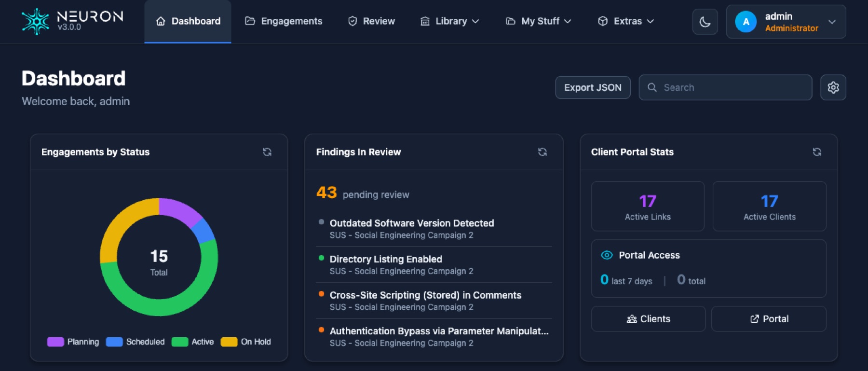Click the blue Scheduled donut segment

204,231
